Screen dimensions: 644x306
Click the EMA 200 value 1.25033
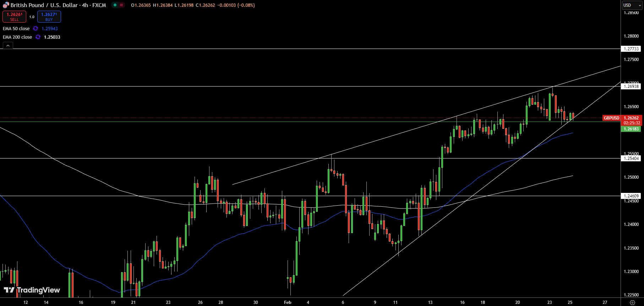[x=52, y=37]
